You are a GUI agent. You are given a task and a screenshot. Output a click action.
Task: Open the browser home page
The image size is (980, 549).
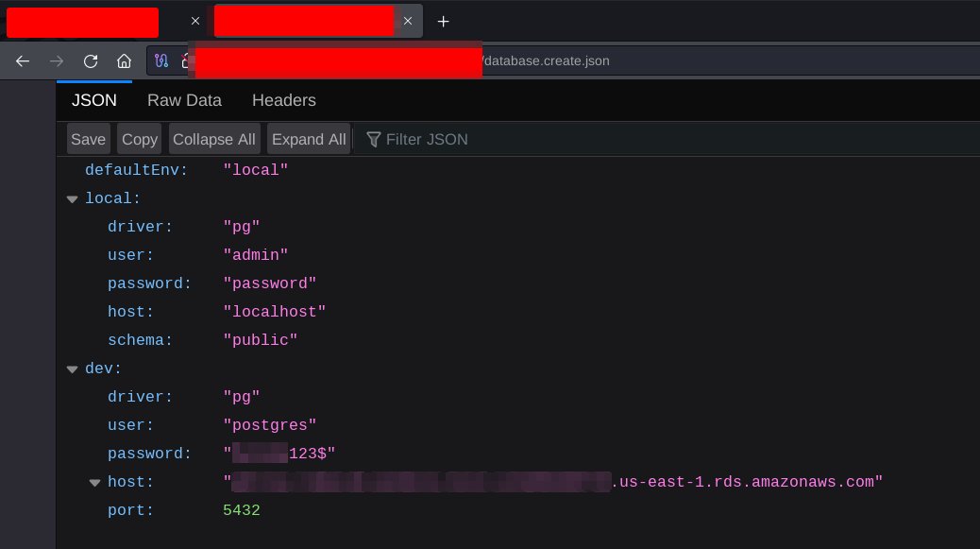click(x=123, y=61)
